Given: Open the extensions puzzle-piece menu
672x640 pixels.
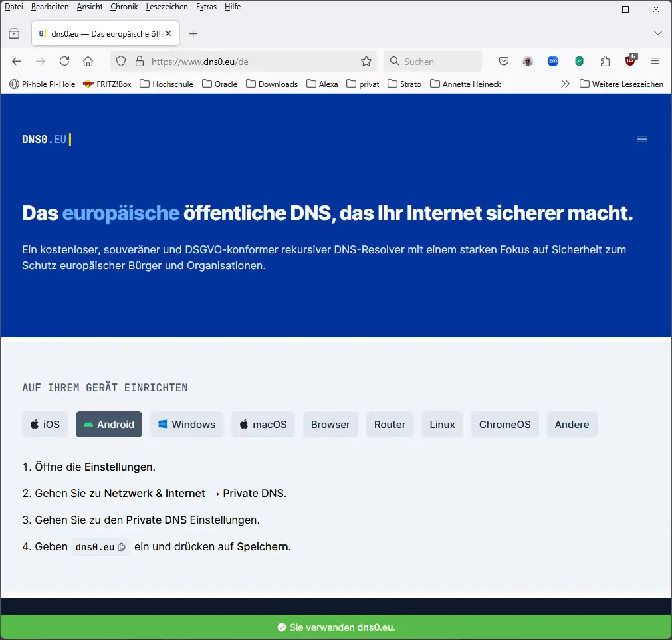Looking at the screenshot, I should pos(605,62).
